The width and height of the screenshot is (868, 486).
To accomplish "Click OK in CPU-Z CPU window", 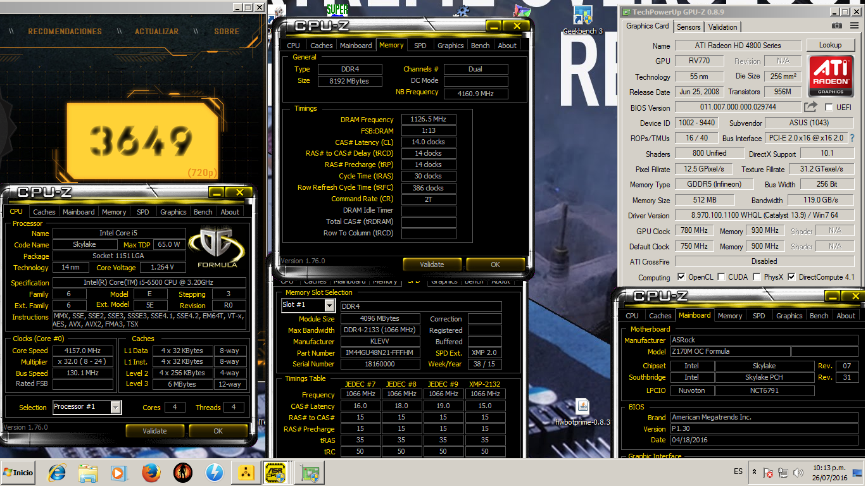I will pyautogui.click(x=218, y=431).
